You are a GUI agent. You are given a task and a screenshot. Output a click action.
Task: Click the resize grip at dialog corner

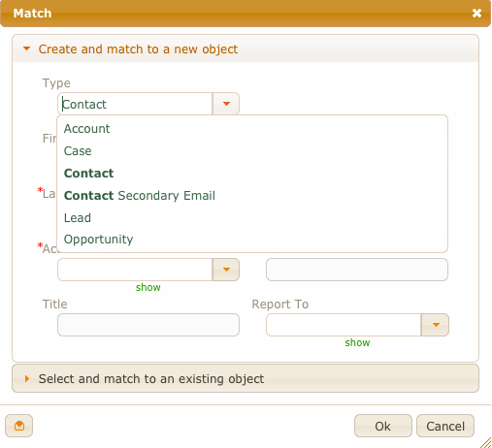click(486, 442)
